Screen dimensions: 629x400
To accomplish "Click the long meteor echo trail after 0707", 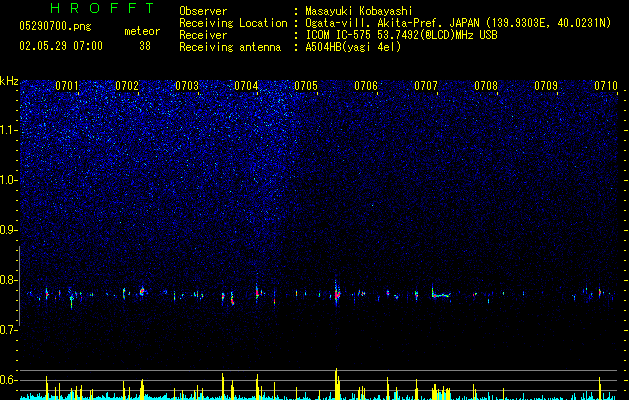I will (441, 295).
